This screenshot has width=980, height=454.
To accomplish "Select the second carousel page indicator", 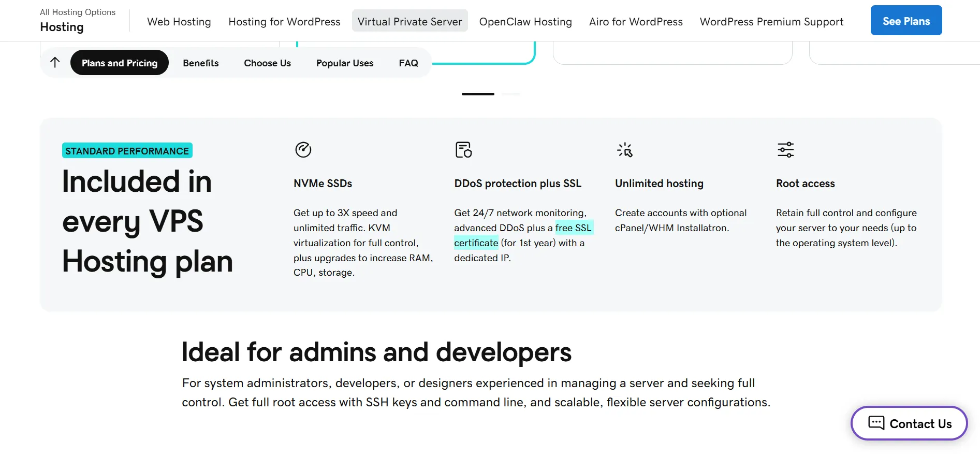I will (511, 94).
